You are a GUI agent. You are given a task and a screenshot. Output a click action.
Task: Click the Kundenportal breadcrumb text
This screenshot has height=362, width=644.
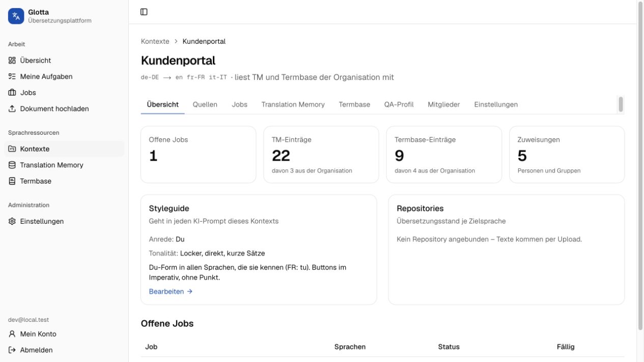(x=204, y=41)
